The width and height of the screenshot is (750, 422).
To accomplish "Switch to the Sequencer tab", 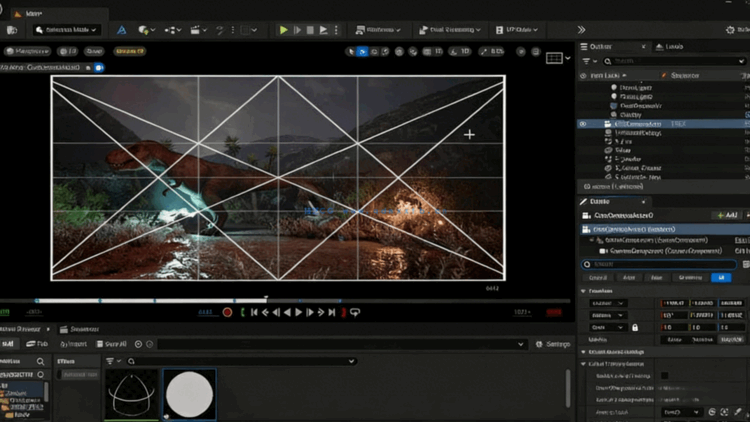I will (x=79, y=329).
